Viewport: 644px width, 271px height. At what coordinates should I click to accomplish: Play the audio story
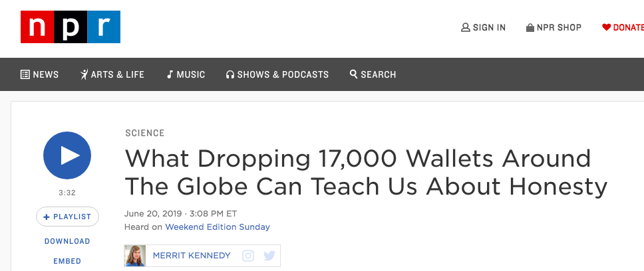click(67, 155)
